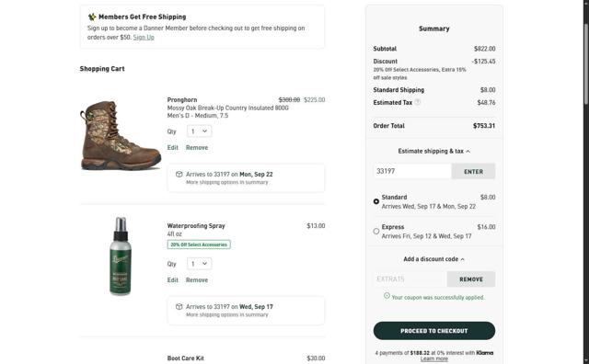Open the Klarna Learn more link
589x364 pixels.
pyautogui.click(x=433, y=358)
